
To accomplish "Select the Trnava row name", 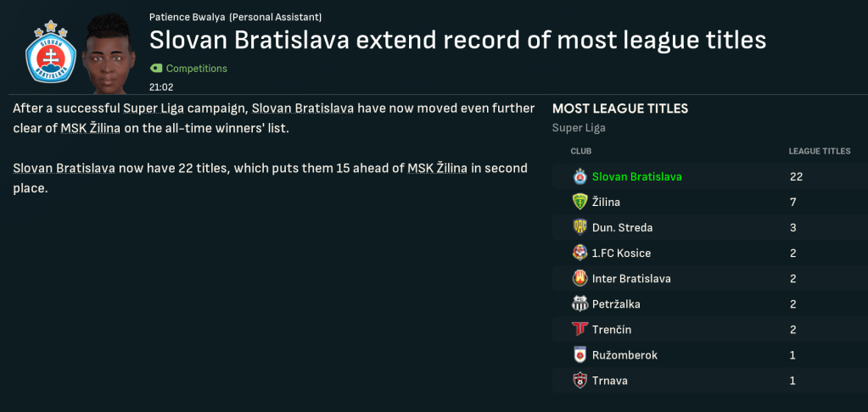I will [x=610, y=381].
